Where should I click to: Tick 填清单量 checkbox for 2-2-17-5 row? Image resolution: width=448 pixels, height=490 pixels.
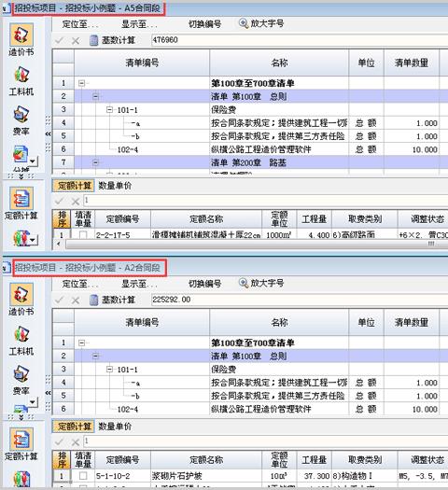(x=83, y=235)
